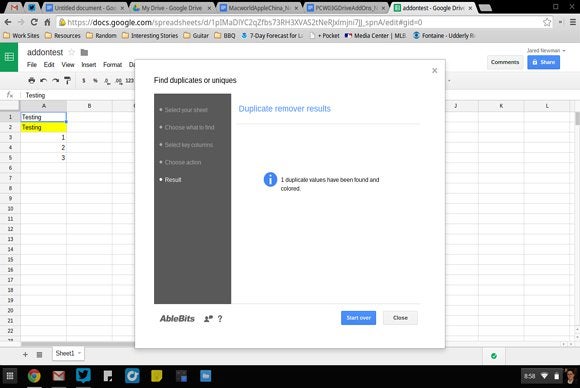
Task: Select the Select your sheet step
Action: (x=186, y=110)
